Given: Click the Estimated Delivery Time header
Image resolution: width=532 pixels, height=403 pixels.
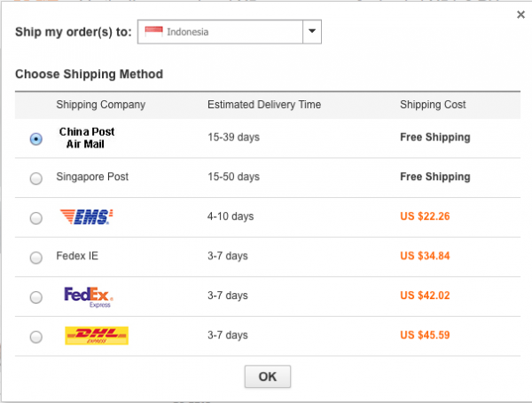Looking at the screenshot, I should pyautogui.click(x=264, y=105).
